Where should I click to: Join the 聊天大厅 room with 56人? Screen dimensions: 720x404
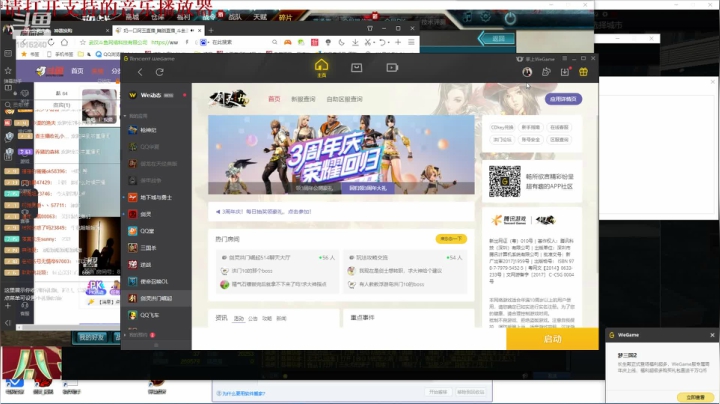tap(278, 258)
